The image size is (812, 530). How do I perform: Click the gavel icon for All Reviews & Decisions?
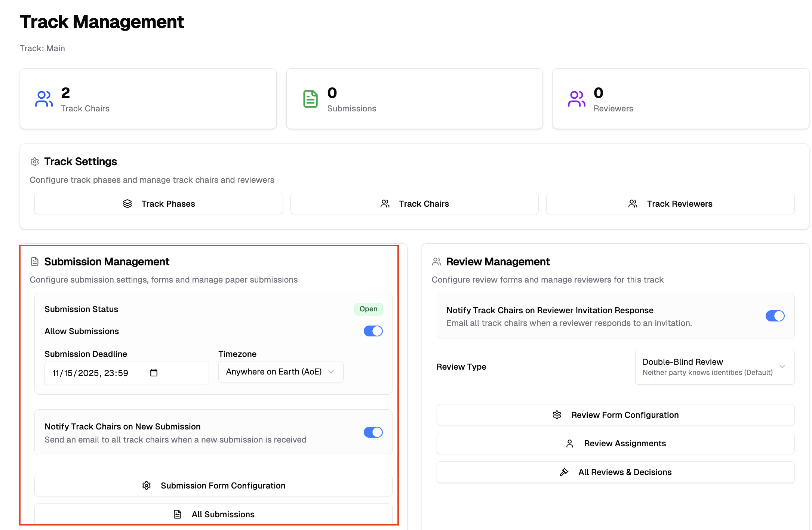pos(564,472)
